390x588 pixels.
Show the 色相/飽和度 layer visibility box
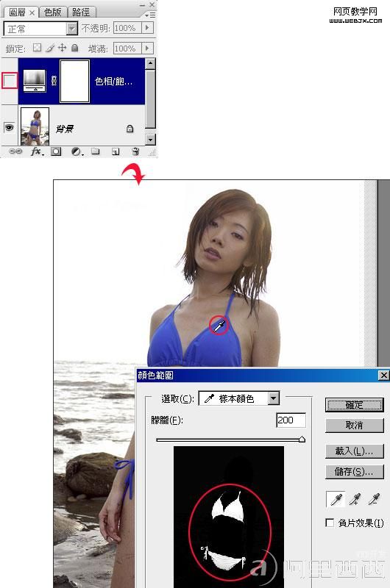point(10,81)
